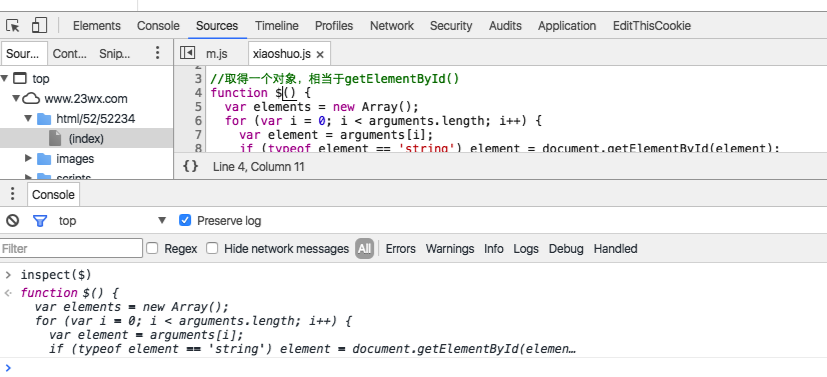This screenshot has height=377, width=827.
Task: Uncheck the Preserve log checkbox
Action: pyautogui.click(x=185, y=220)
